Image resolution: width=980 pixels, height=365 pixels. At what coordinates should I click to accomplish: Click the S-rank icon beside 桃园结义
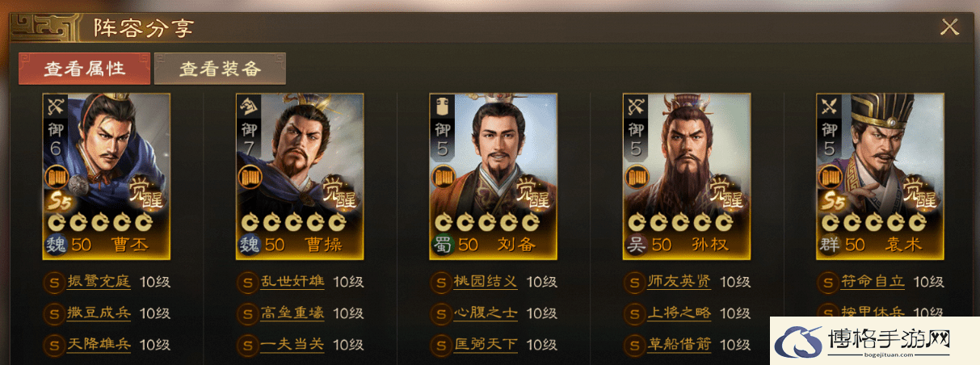[x=440, y=283]
